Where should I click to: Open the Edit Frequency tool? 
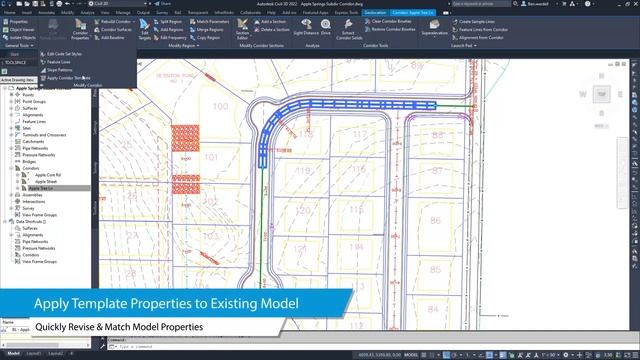[170, 38]
